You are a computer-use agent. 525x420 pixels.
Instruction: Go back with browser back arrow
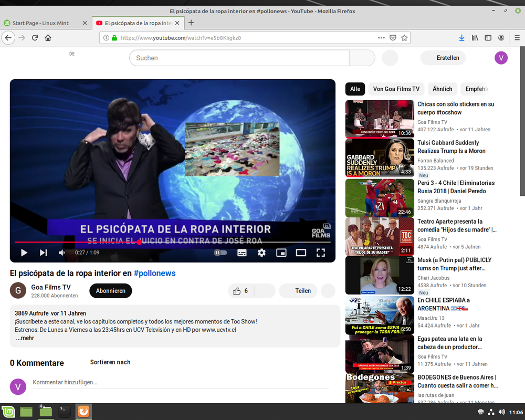(x=8, y=38)
